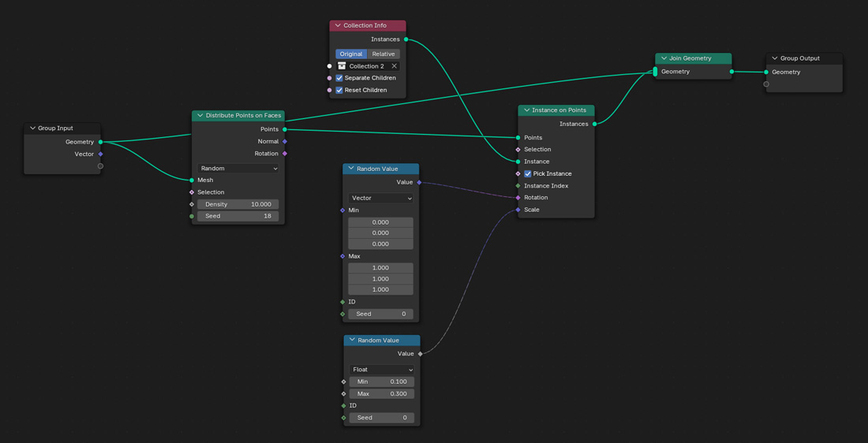Click the empty socket on Group Output node
This screenshot has height=443, width=868.
point(766,84)
